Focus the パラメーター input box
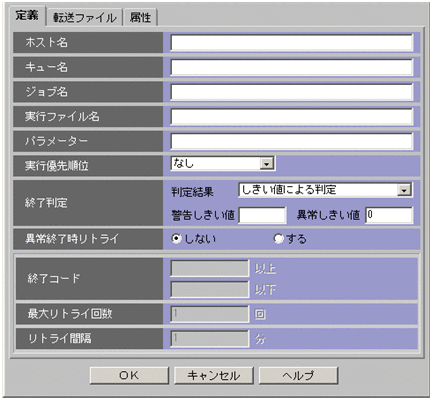The image size is (433, 401). click(292, 141)
